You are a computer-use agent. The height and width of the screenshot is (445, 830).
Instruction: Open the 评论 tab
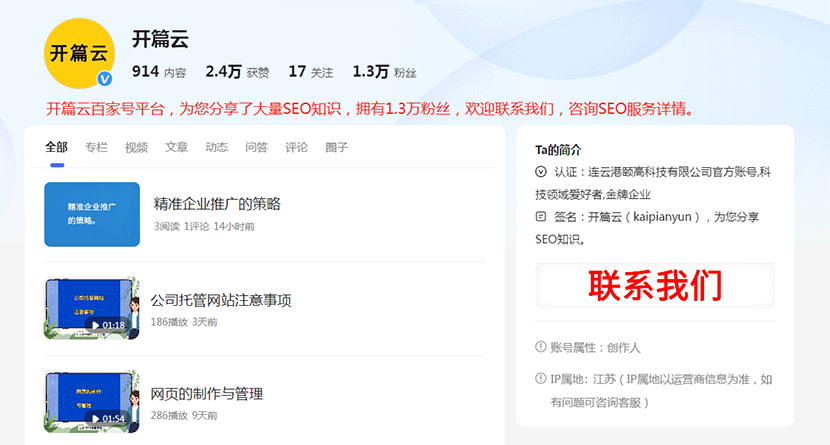point(296,147)
